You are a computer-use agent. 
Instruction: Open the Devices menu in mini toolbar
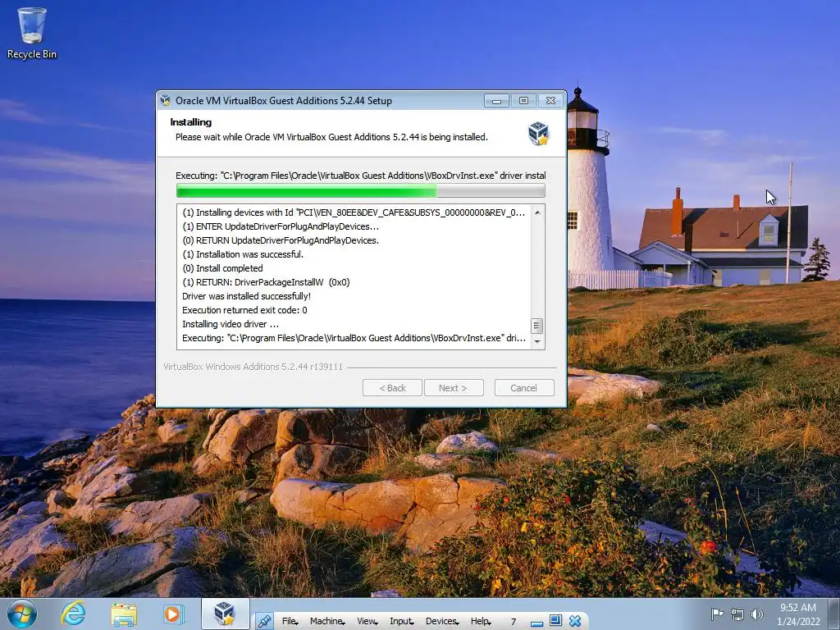(x=442, y=621)
